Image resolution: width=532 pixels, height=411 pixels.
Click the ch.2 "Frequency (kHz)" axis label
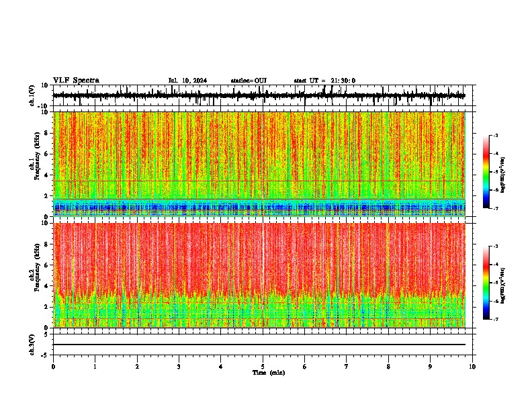tap(37, 267)
